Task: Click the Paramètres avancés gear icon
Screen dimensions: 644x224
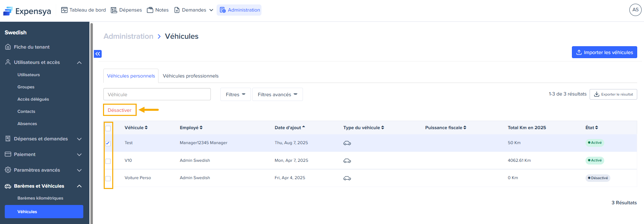Action: pyautogui.click(x=8, y=170)
